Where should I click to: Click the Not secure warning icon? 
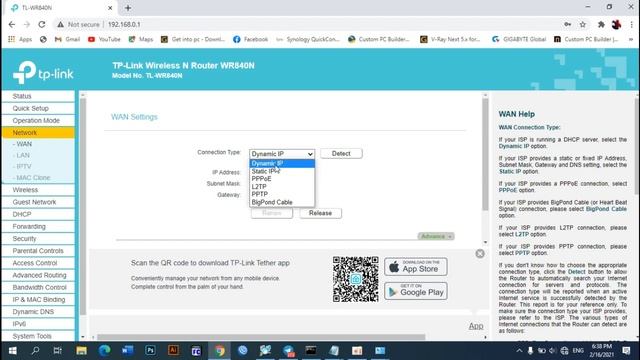(60, 24)
